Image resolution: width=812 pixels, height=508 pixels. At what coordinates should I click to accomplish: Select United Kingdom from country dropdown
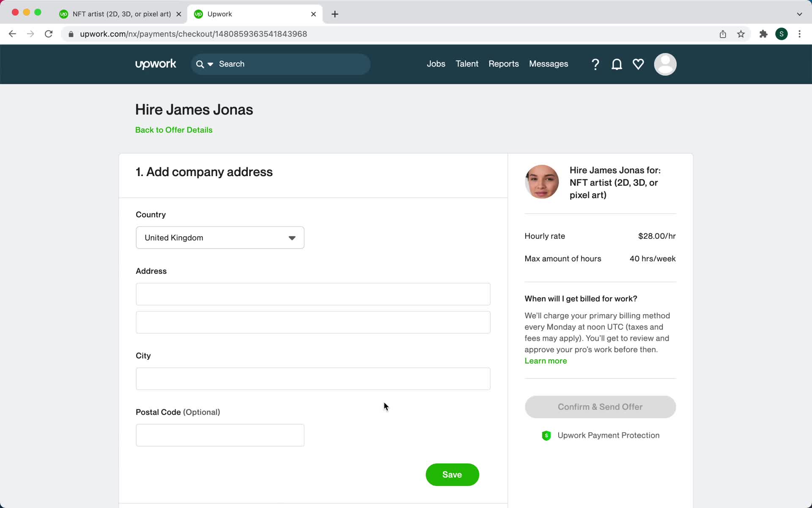tap(220, 237)
